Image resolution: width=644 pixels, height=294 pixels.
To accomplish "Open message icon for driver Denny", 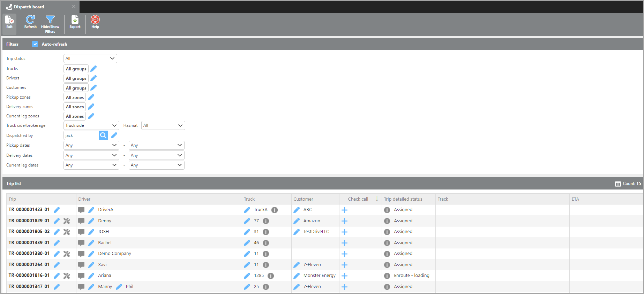I will [81, 221].
